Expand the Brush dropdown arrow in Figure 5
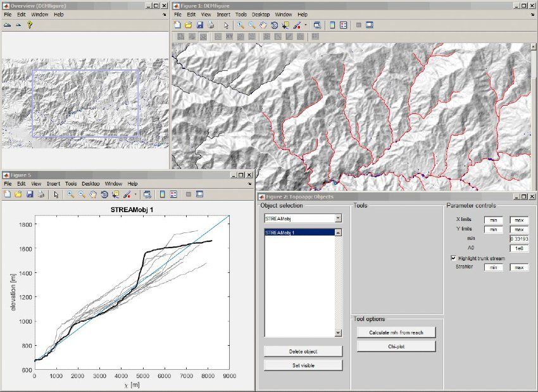538x392 pixels. [x=135, y=195]
